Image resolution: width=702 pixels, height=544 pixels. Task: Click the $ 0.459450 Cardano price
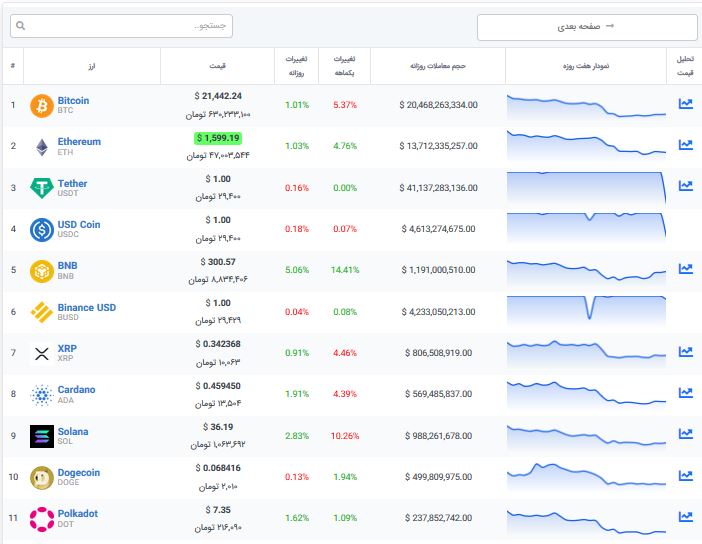(x=218, y=386)
